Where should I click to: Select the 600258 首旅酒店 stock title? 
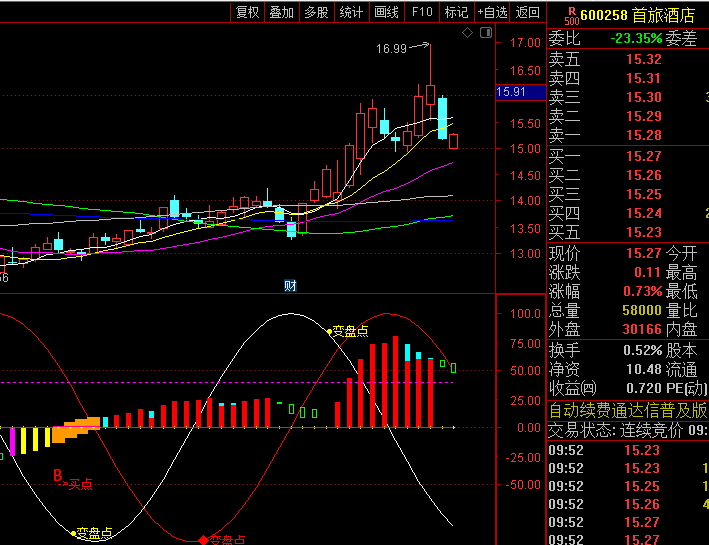point(638,15)
